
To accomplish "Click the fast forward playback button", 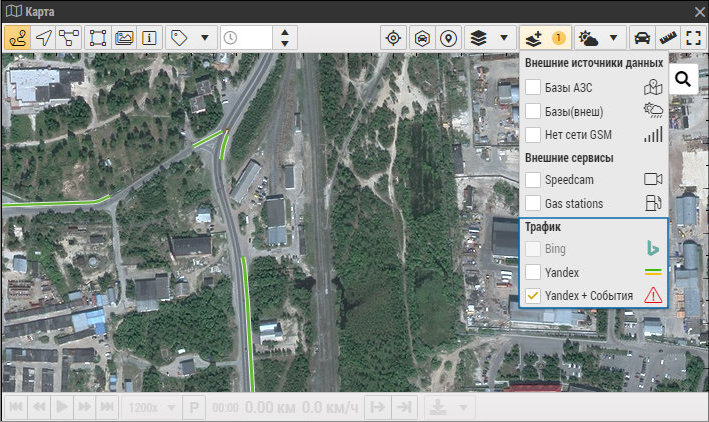I will pos(84,407).
